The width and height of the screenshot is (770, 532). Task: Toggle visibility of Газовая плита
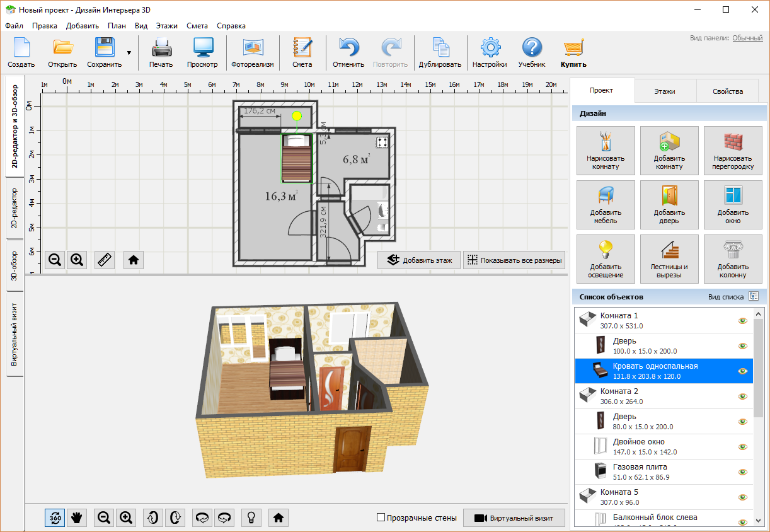tap(742, 472)
